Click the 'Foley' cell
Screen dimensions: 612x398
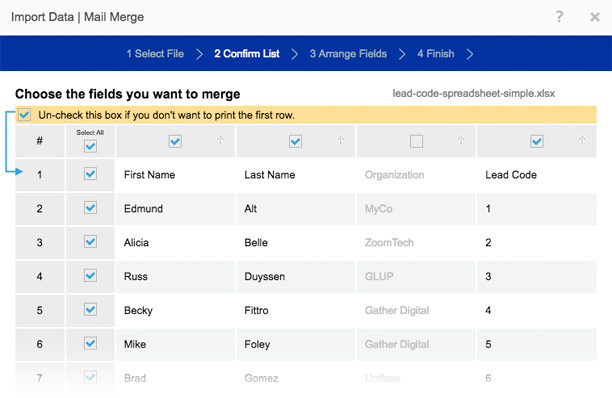tap(296, 345)
